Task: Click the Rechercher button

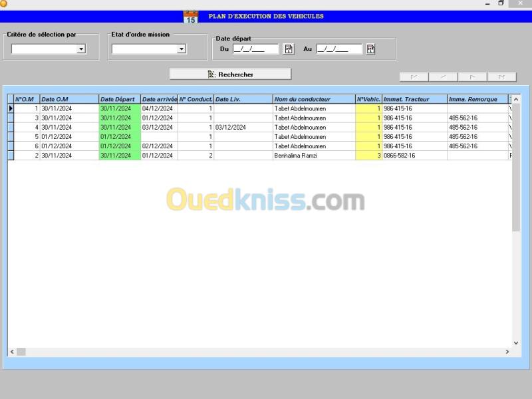Action: [230, 74]
